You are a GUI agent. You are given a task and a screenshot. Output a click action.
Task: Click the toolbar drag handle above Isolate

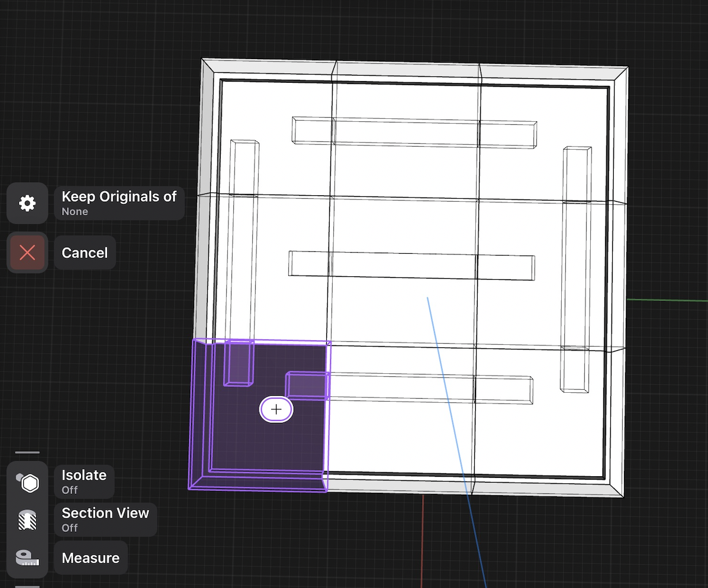click(x=27, y=452)
